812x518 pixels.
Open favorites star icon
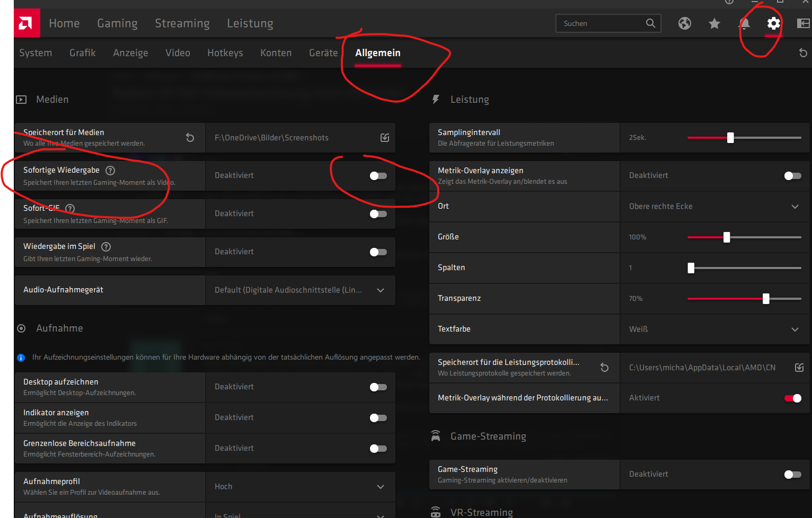point(714,23)
